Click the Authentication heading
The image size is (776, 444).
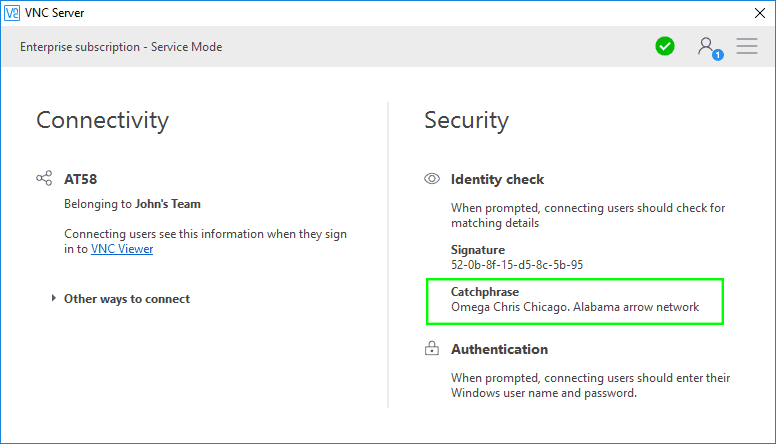coord(499,349)
